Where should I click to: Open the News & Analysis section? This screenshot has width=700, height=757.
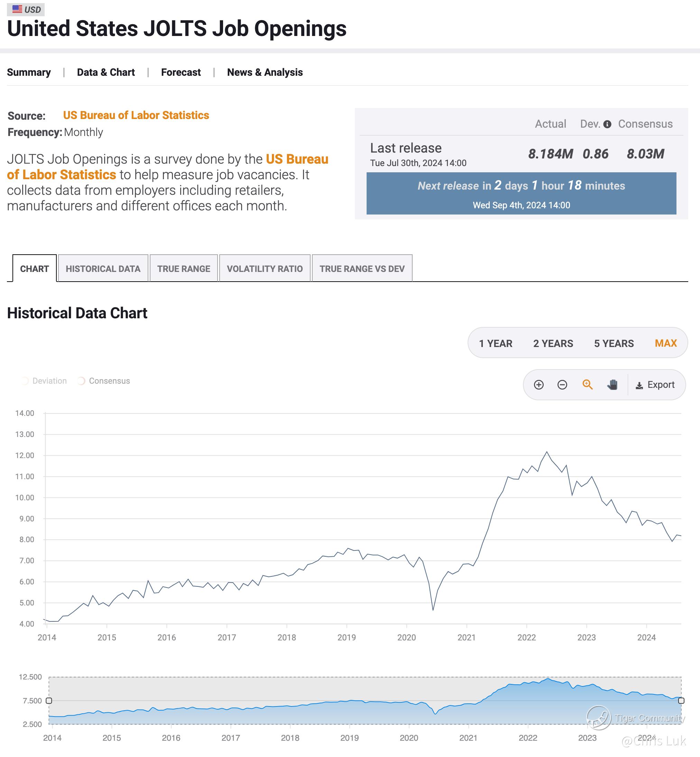pos(265,72)
